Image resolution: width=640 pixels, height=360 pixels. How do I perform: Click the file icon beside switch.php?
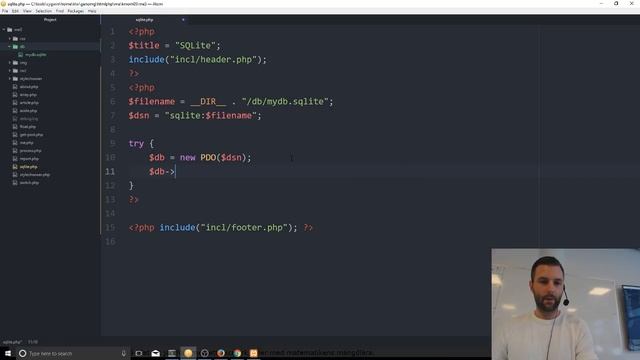15,182
